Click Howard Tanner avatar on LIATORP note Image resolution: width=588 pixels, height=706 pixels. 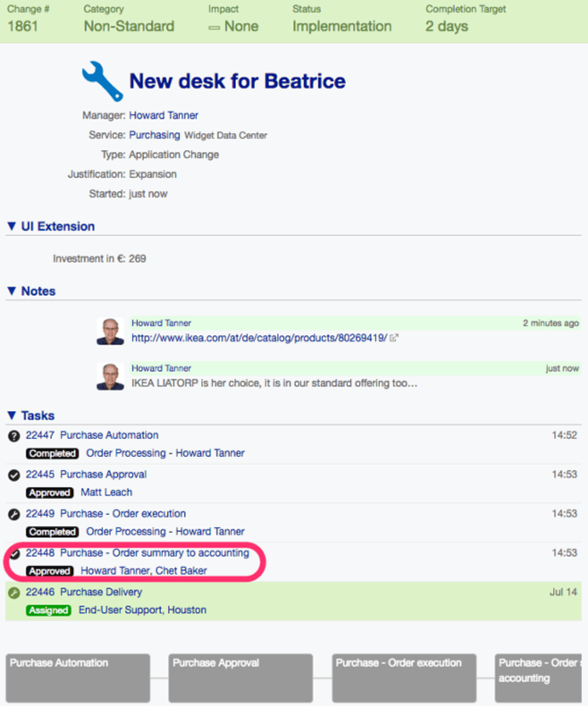[x=110, y=376]
